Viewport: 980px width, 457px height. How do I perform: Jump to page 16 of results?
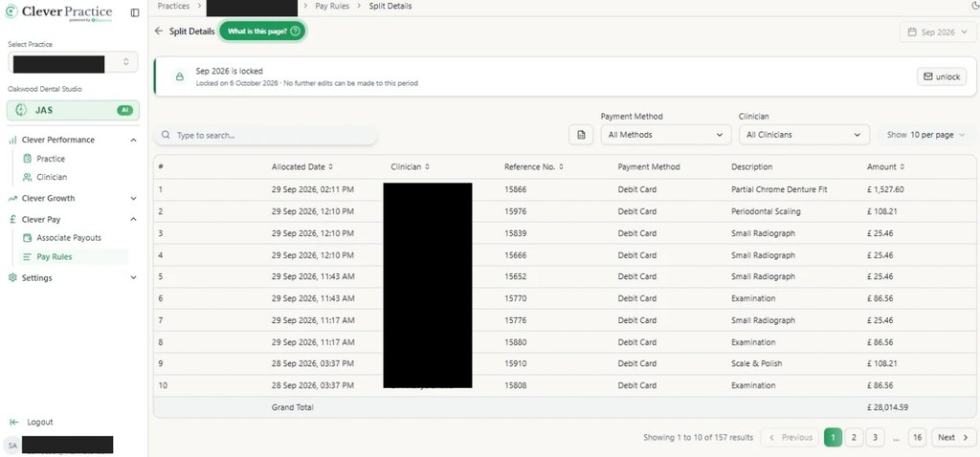pos(917,438)
